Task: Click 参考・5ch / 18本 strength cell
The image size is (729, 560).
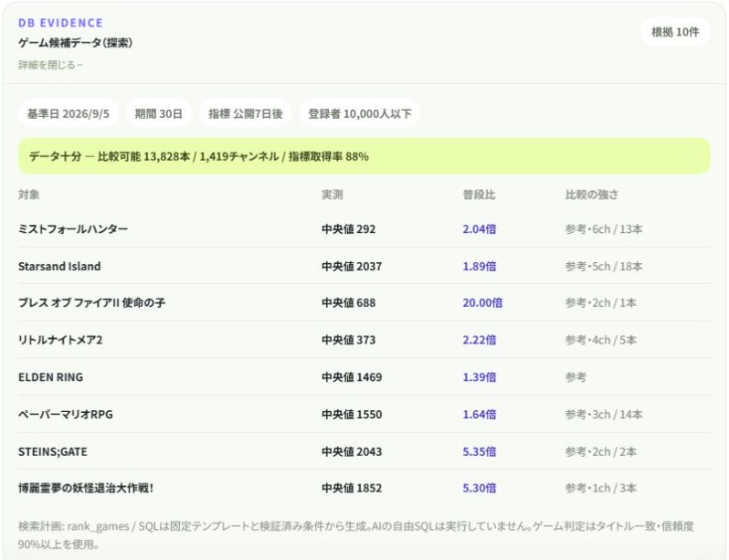Action: tap(604, 266)
